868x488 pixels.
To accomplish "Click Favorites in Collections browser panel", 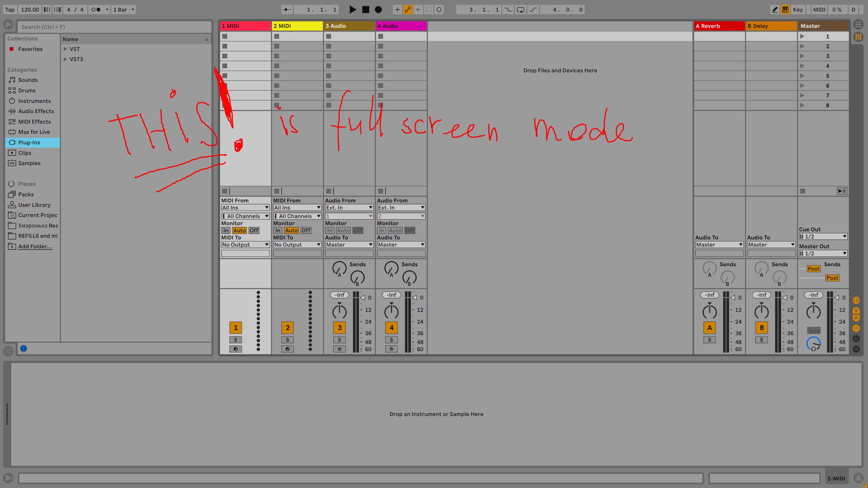I will 30,49.
